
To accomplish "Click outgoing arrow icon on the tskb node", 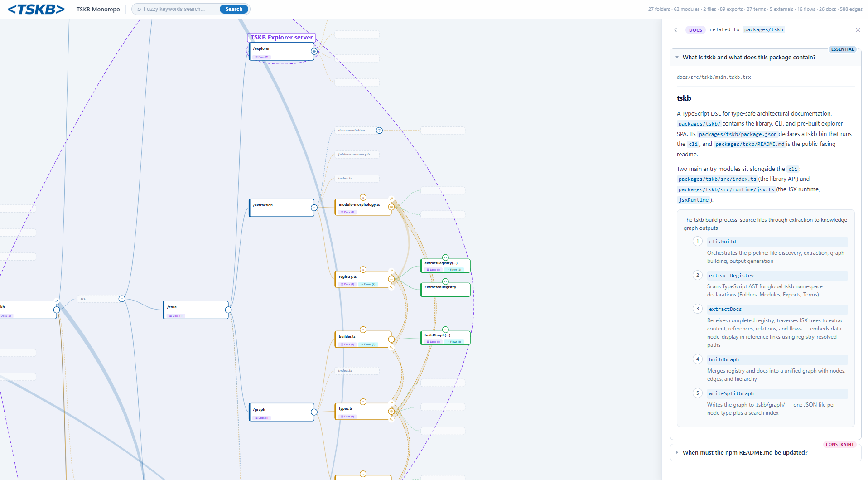I will tap(57, 301).
